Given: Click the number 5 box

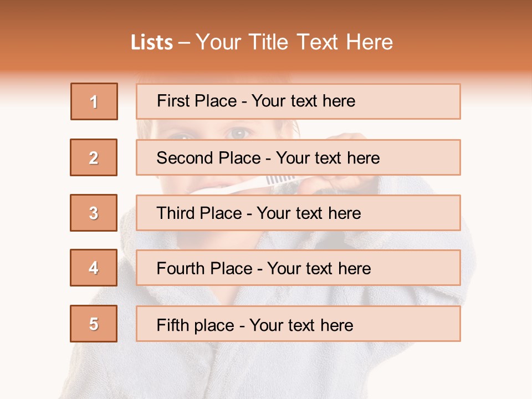Looking at the screenshot, I should (x=94, y=324).
